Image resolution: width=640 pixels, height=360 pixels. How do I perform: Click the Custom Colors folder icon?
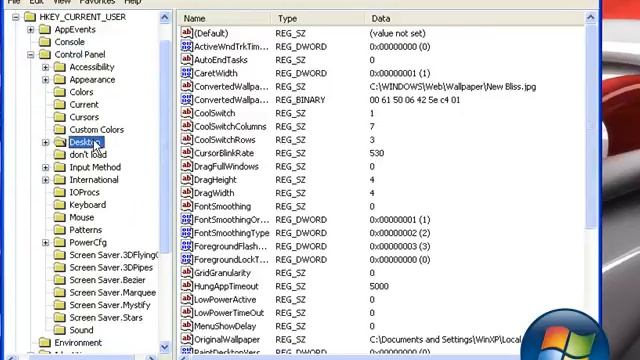point(60,129)
